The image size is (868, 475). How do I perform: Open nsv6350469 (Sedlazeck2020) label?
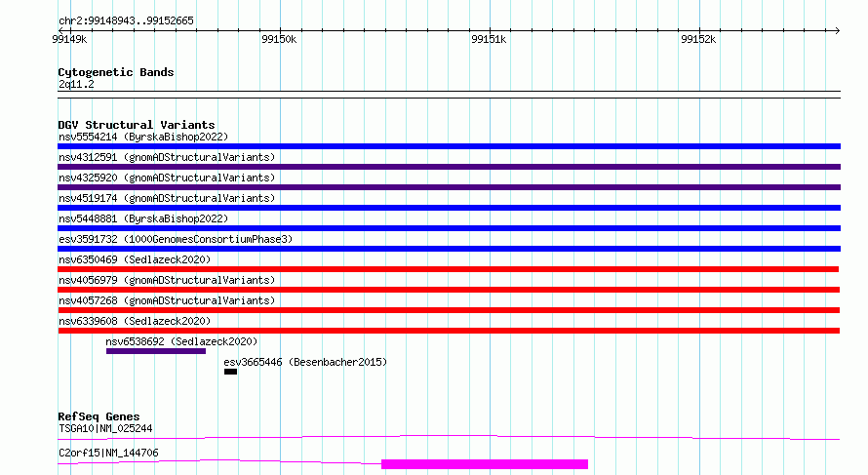coord(135,259)
